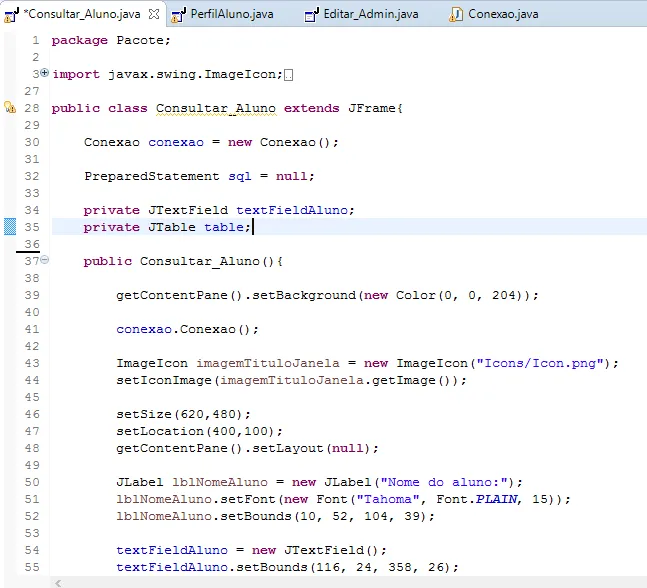The width and height of the screenshot is (647, 588).
Task: Open the Editar_Admin.java tab
Action: [x=371, y=14]
